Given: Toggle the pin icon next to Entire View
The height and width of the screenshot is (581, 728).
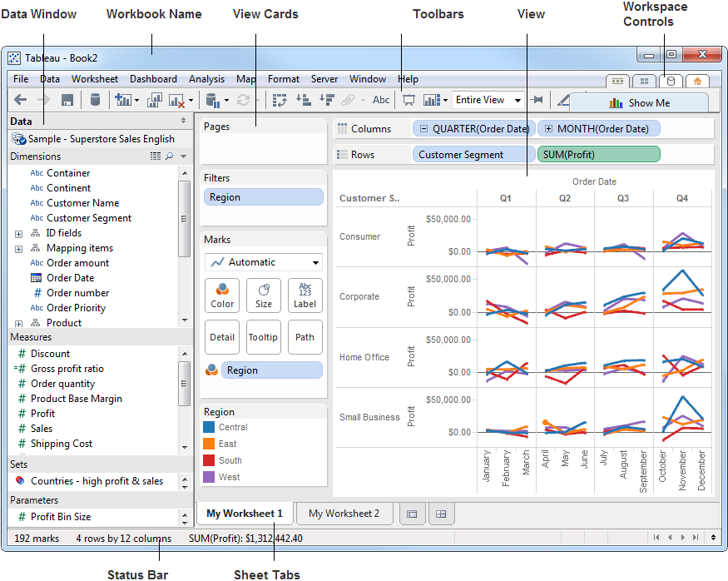Looking at the screenshot, I should click(536, 100).
